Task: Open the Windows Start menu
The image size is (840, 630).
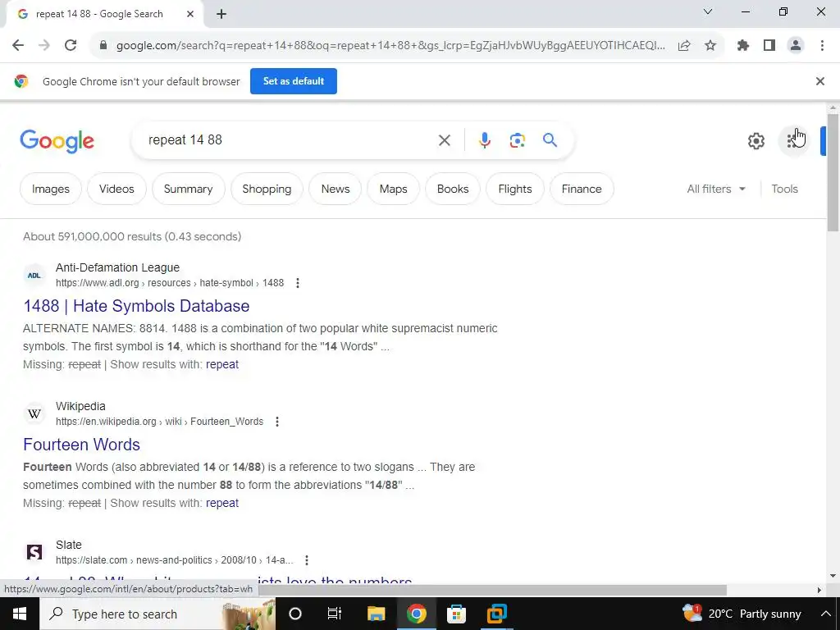Action: click(x=20, y=614)
